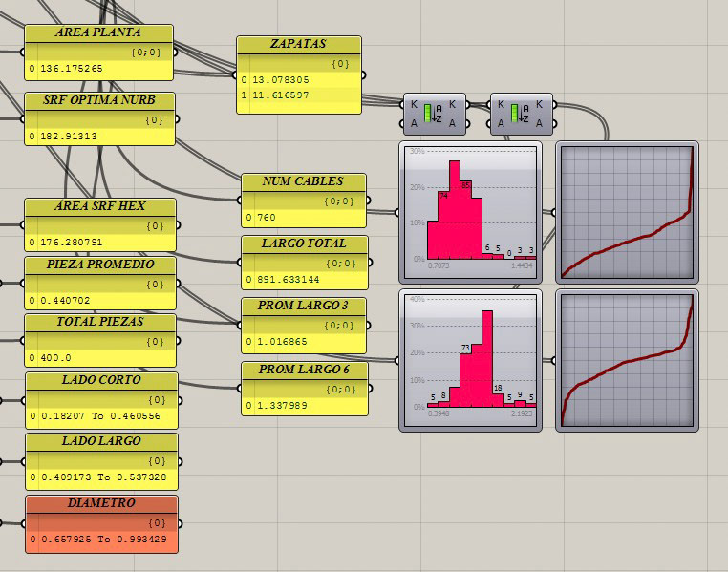Viewport: 728px width, 572px height.
Task: Click value 136.175265 in AREA PLANTA
Action: 71,69
